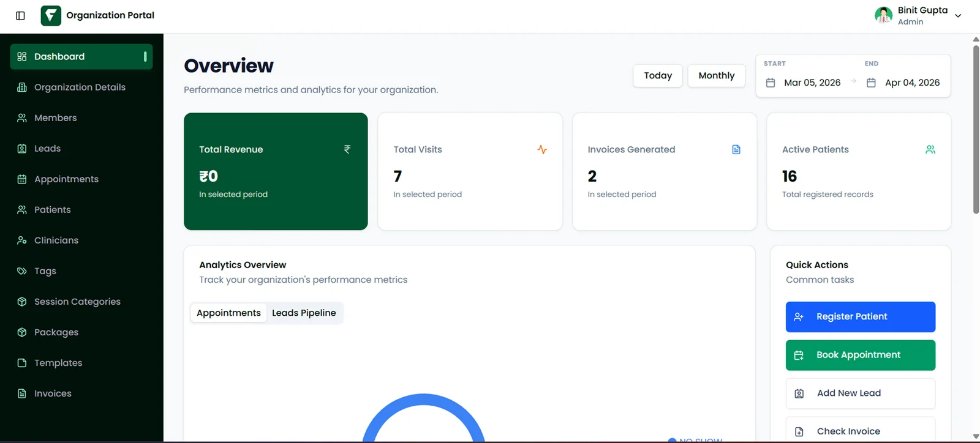
Task: Click the Overview heading
Action: pos(228,65)
